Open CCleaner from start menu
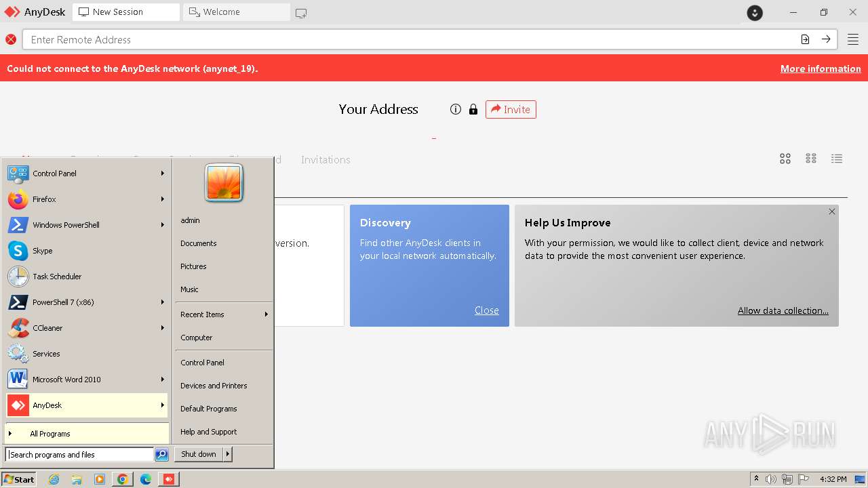868x488 pixels. coord(87,328)
